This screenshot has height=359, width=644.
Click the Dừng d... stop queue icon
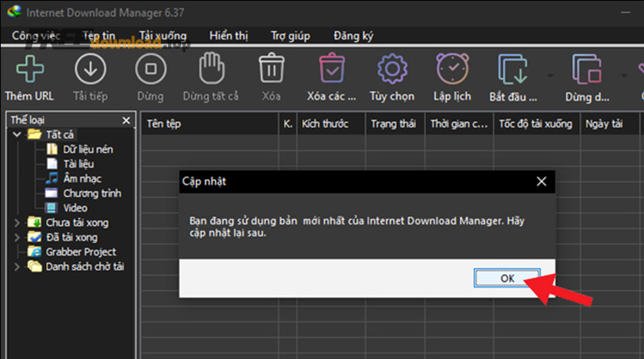(587, 69)
